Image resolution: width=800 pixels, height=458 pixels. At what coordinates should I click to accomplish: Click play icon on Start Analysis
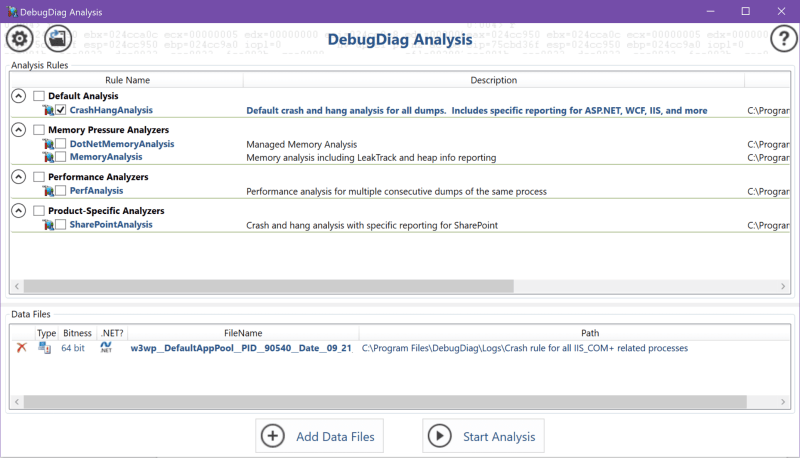[440, 436]
